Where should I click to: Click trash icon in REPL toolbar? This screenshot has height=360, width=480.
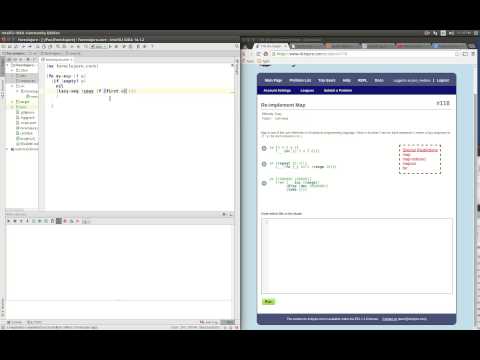[x=52, y=221]
